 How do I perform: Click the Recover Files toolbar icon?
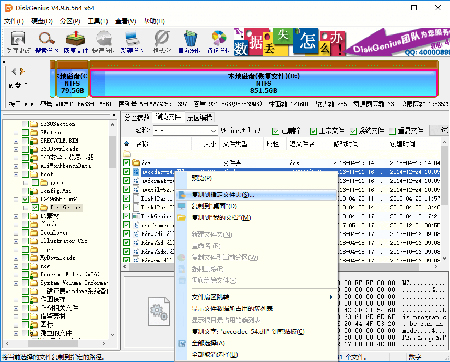tap(75, 38)
